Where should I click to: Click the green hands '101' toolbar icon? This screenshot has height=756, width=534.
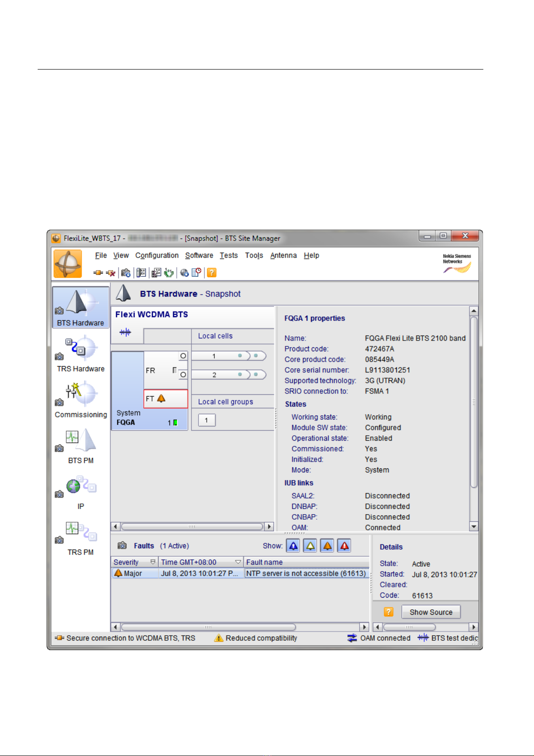(169, 272)
